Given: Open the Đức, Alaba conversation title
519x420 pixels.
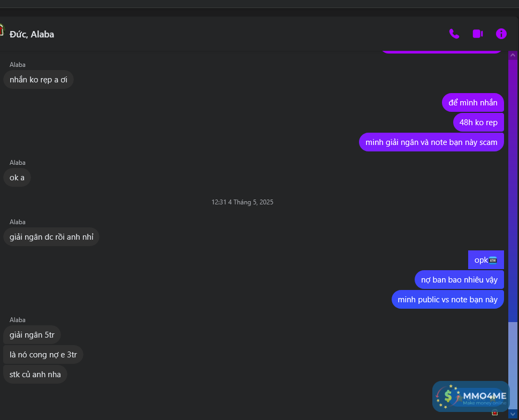Looking at the screenshot, I should (x=32, y=34).
